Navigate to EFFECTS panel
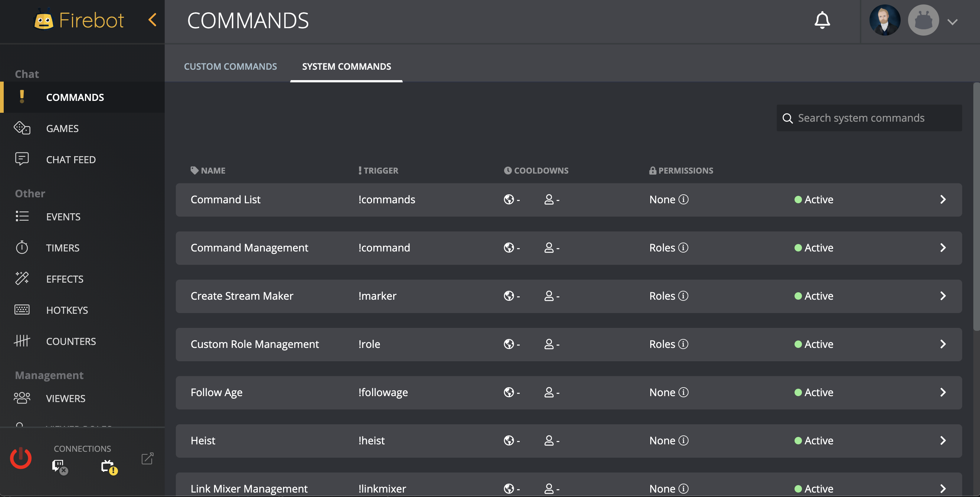The width and height of the screenshot is (980, 497). point(65,278)
